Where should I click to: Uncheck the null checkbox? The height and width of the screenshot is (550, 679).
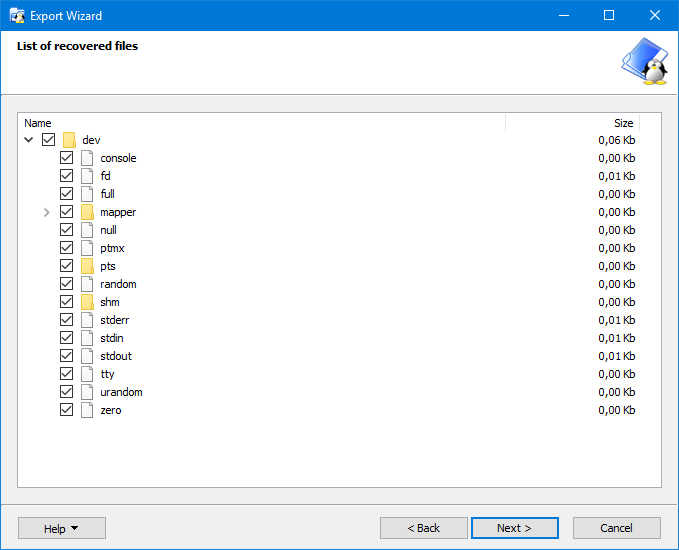(66, 230)
